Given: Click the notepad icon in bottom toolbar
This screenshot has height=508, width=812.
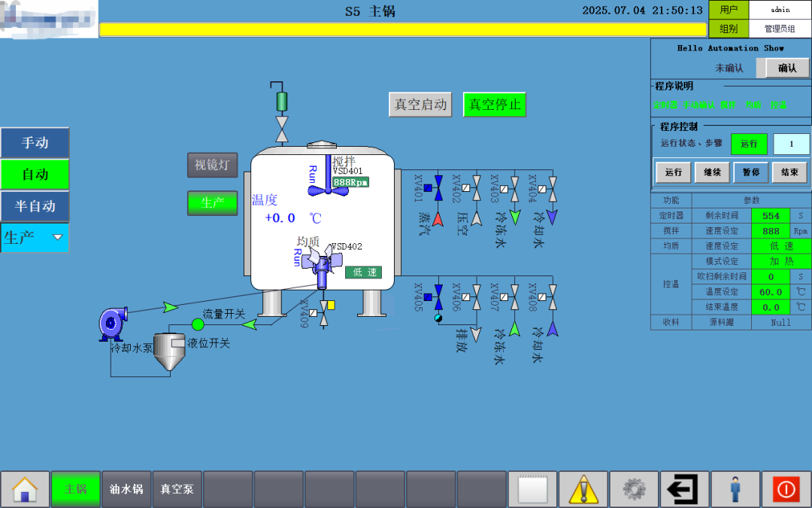Looking at the screenshot, I should click(532, 488).
